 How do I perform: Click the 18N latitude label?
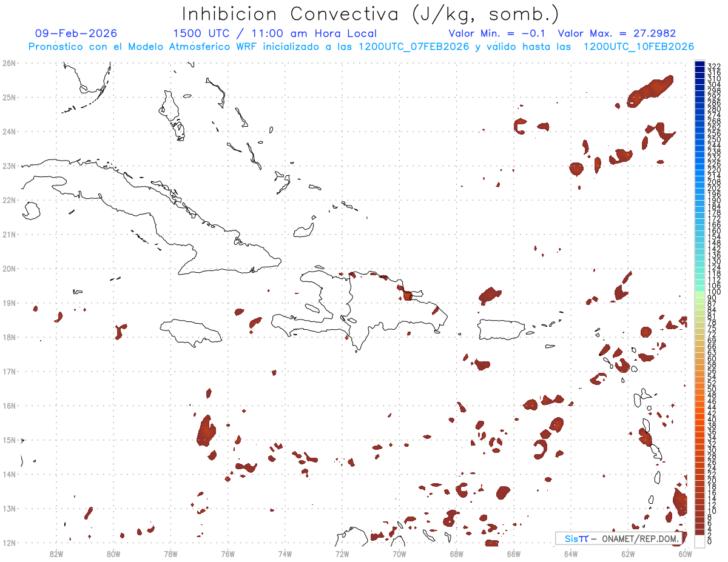8,337
